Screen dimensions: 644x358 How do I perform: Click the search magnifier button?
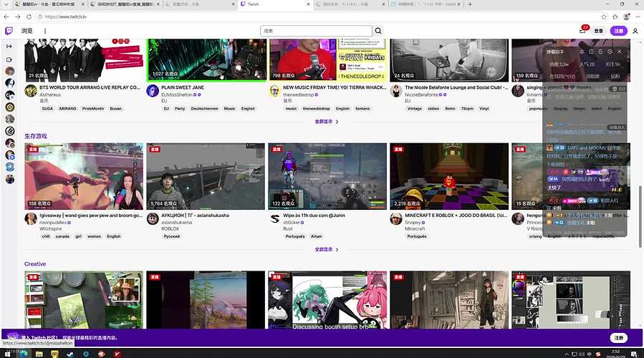[378, 31]
